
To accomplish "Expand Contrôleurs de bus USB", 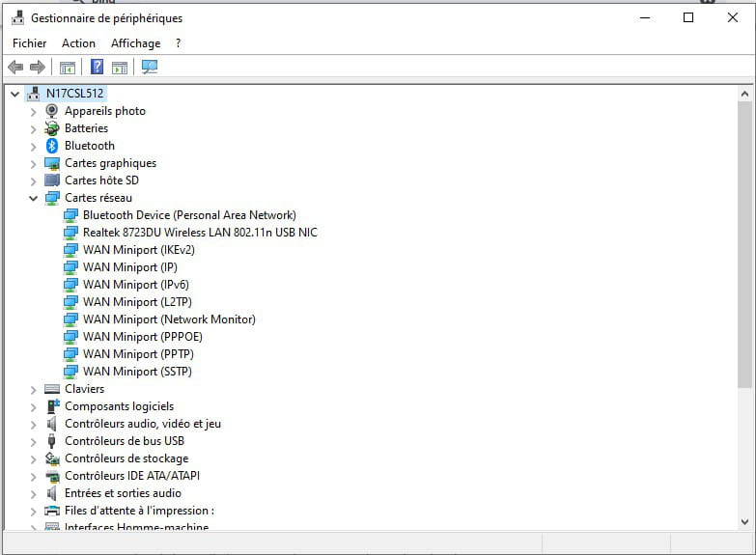I will 33,441.
